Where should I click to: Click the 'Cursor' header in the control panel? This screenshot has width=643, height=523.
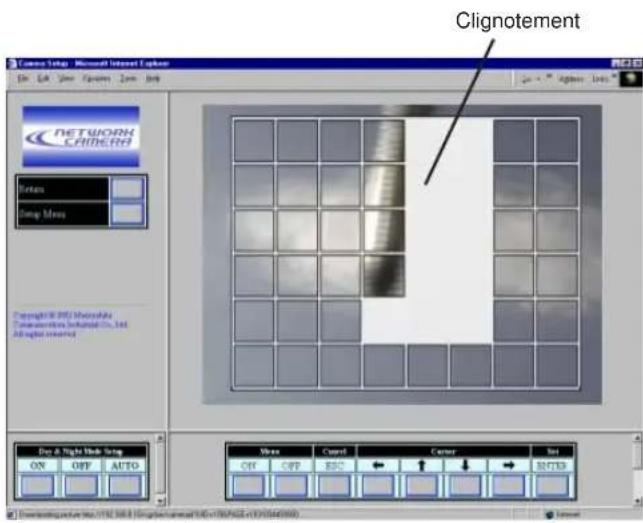[x=443, y=452]
